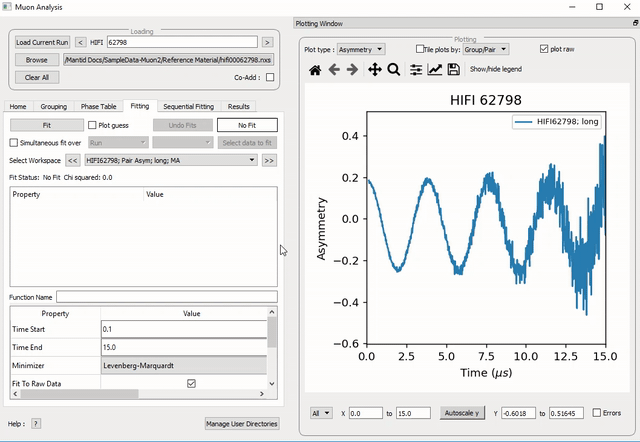Click the Home reset view icon
Viewport: 640px width, 442px height.
click(315, 70)
